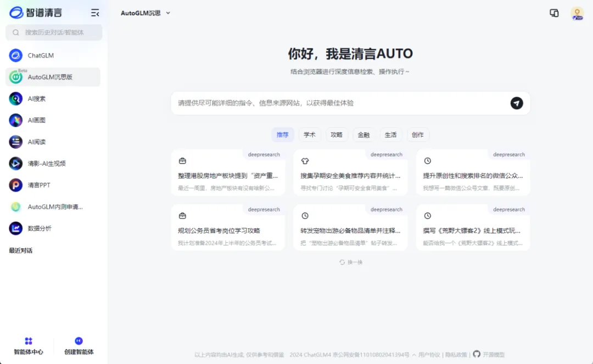Click the 数据分析 text label
The height and width of the screenshot is (364, 593).
click(40, 228)
